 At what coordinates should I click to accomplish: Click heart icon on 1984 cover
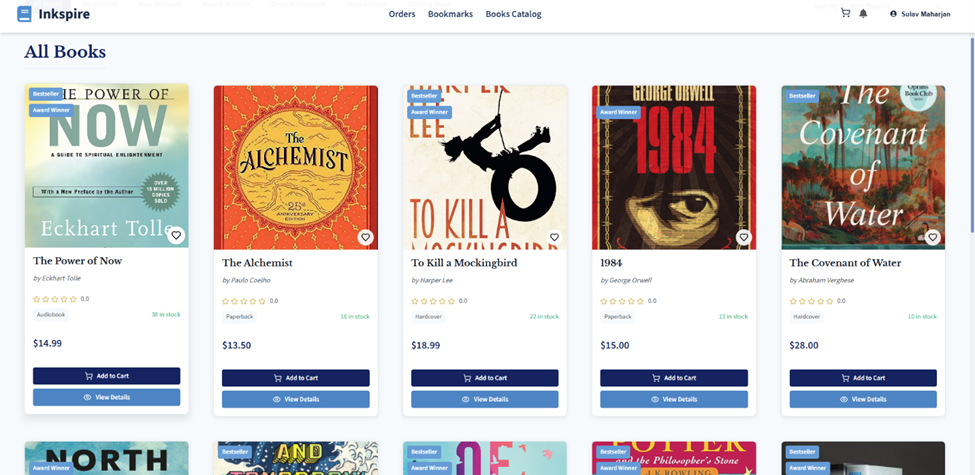point(743,237)
